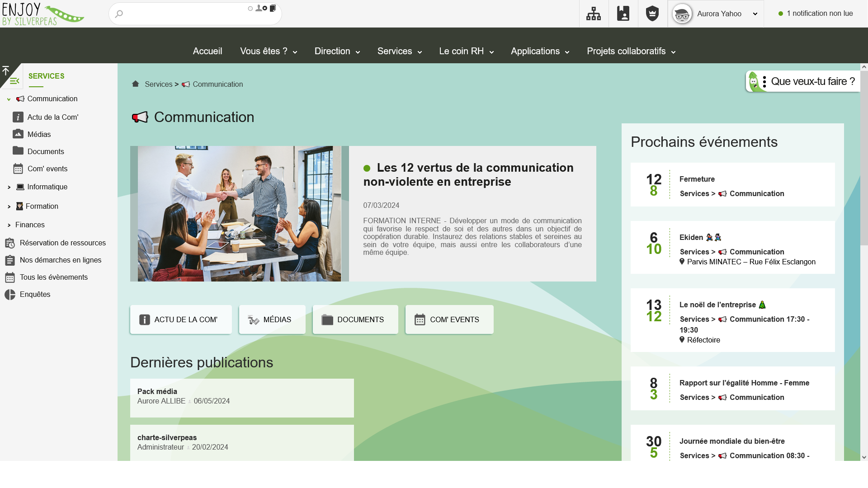Viewport: 868px width, 488px height.
Task: Open the Projets collaboratifs menu
Action: (632, 51)
